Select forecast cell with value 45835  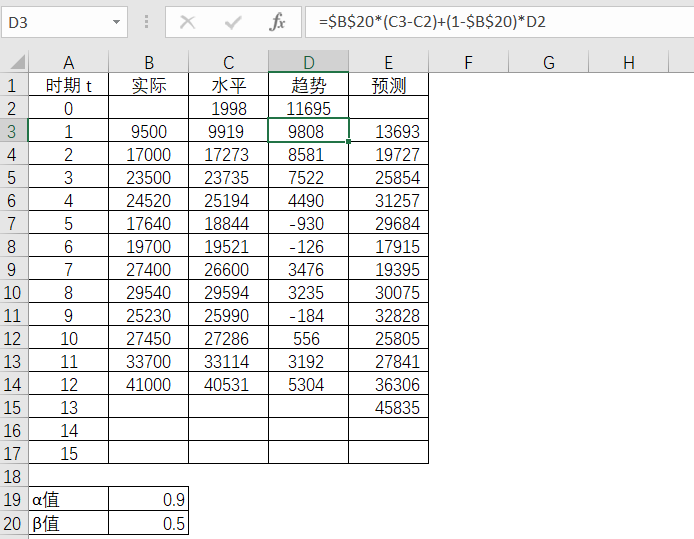click(388, 407)
